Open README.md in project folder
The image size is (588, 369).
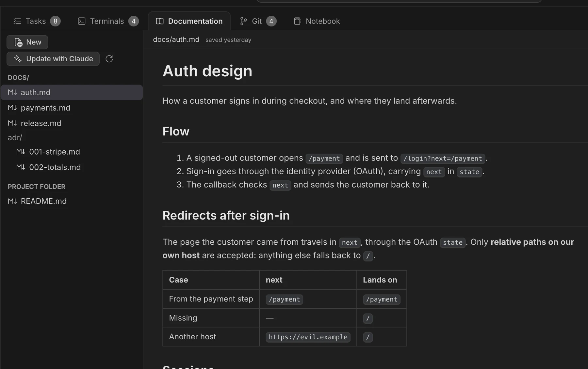(x=72, y=201)
